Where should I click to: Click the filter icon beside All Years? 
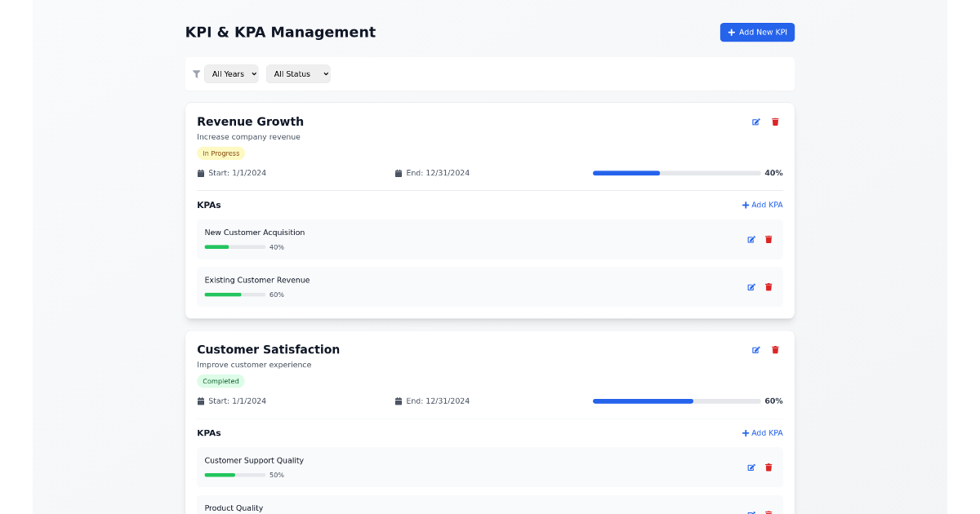[x=196, y=73]
